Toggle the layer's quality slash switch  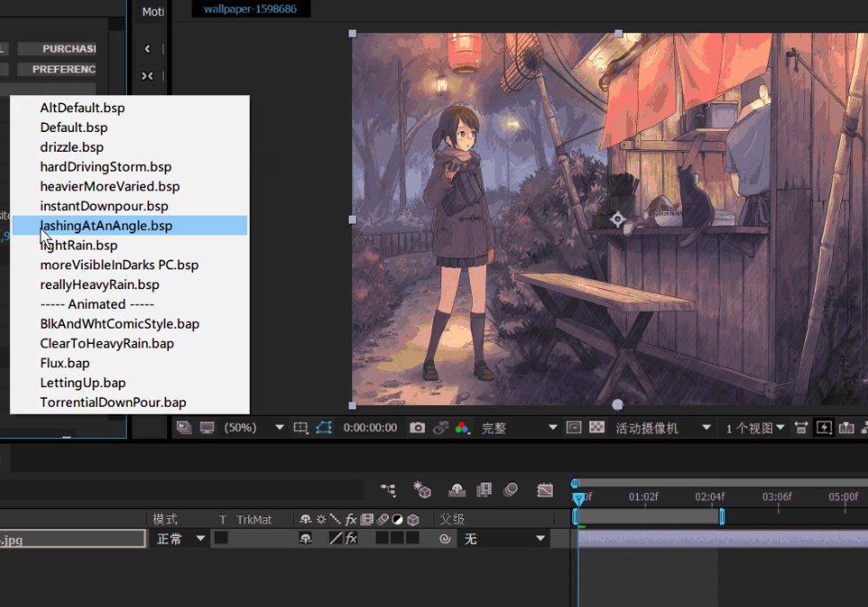point(335,539)
